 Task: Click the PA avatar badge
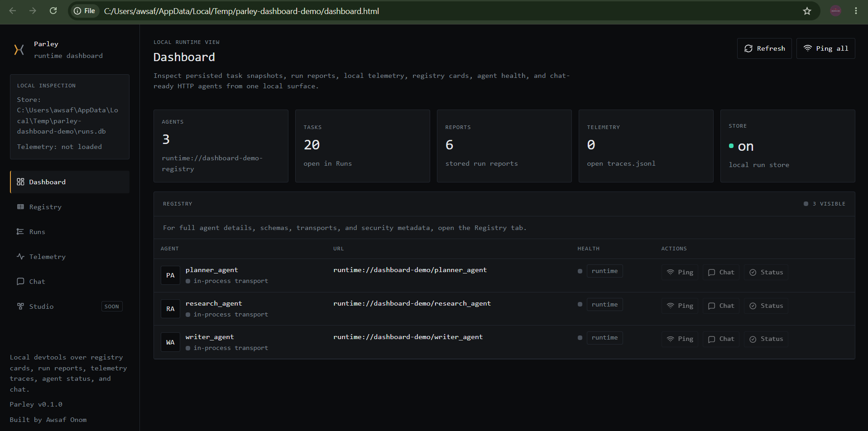coord(170,275)
